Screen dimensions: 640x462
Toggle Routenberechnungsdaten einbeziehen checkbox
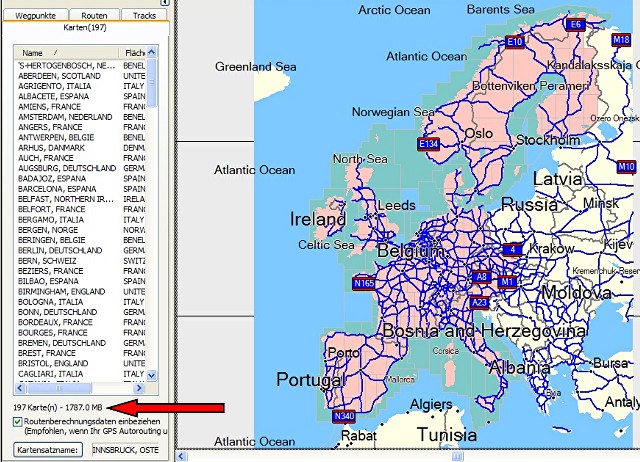point(18,422)
